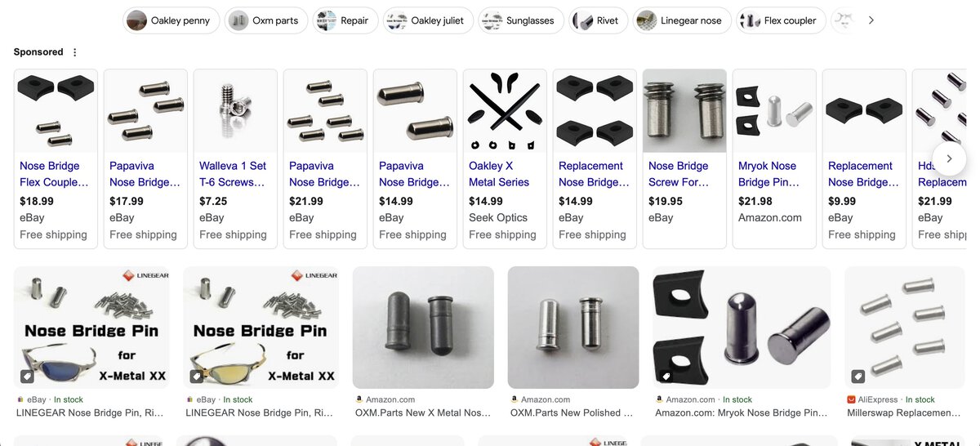Screen dimensions: 980x446
Task: Choose the Flex coupler filter chip
Action: [782, 20]
